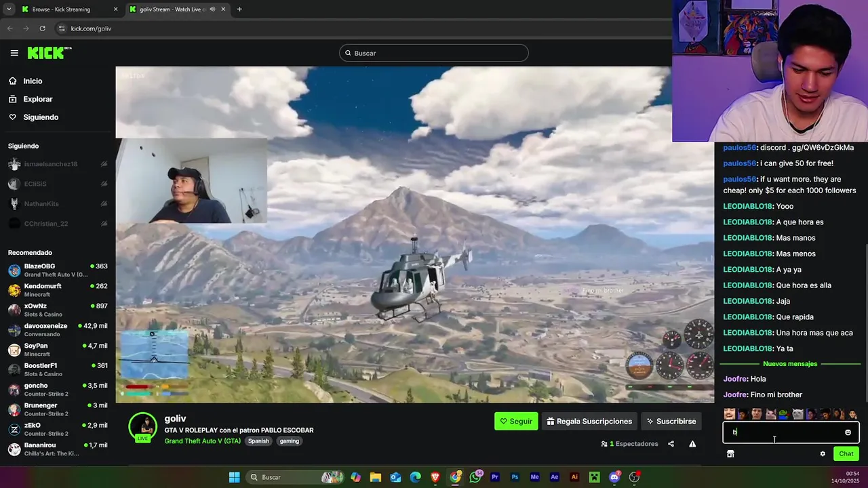Go to Inicio in the sidebar
The width and height of the screenshot is (868, 488).
pos(33,81)
